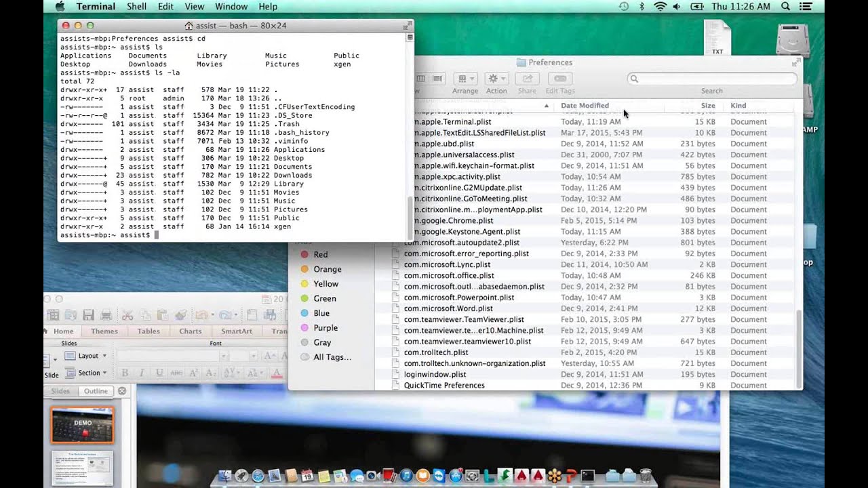Select the Slides tab in slides pane
Viewport: 868px width, 488px height.
tap(60, 391)
